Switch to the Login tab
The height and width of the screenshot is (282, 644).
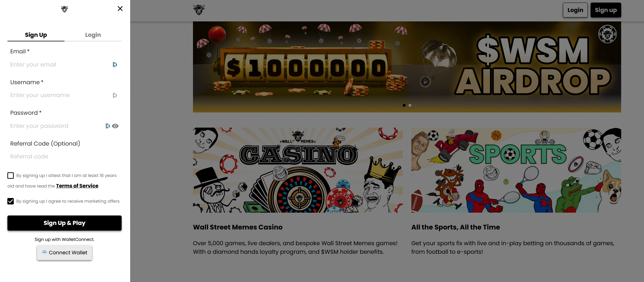[x=93, y=35]
